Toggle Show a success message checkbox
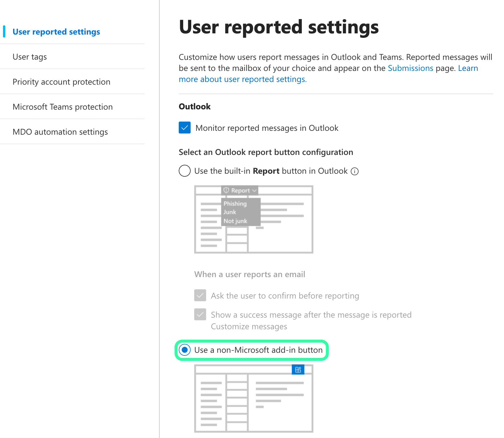Viewport: 504px width, 438px height. tap(200, 315)
